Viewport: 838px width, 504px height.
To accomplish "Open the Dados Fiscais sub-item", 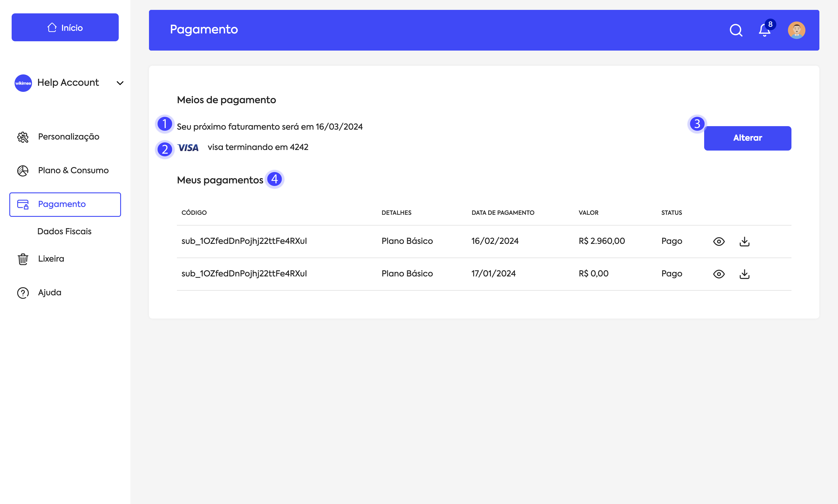I will (64, 231).
